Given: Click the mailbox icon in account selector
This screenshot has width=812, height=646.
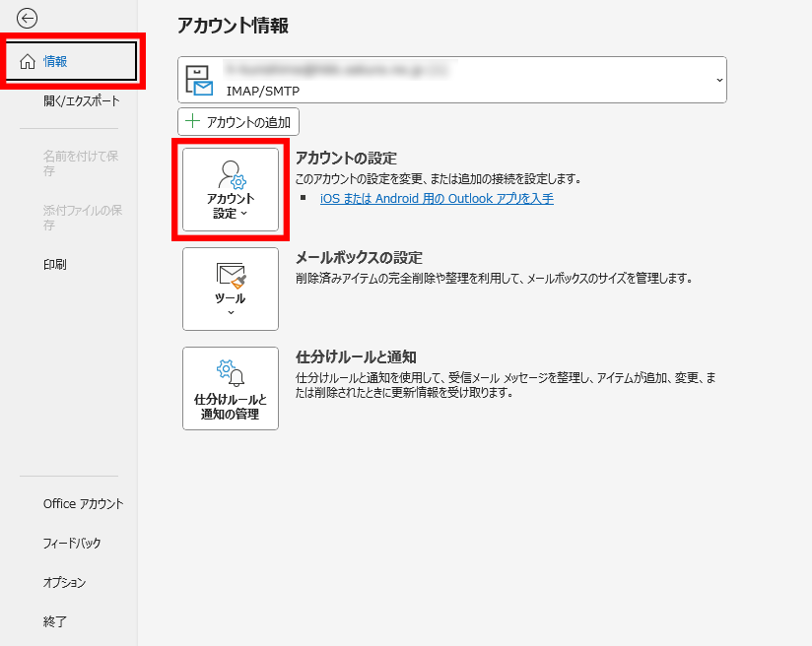Looking at the screenshot, I should point(199,80).
